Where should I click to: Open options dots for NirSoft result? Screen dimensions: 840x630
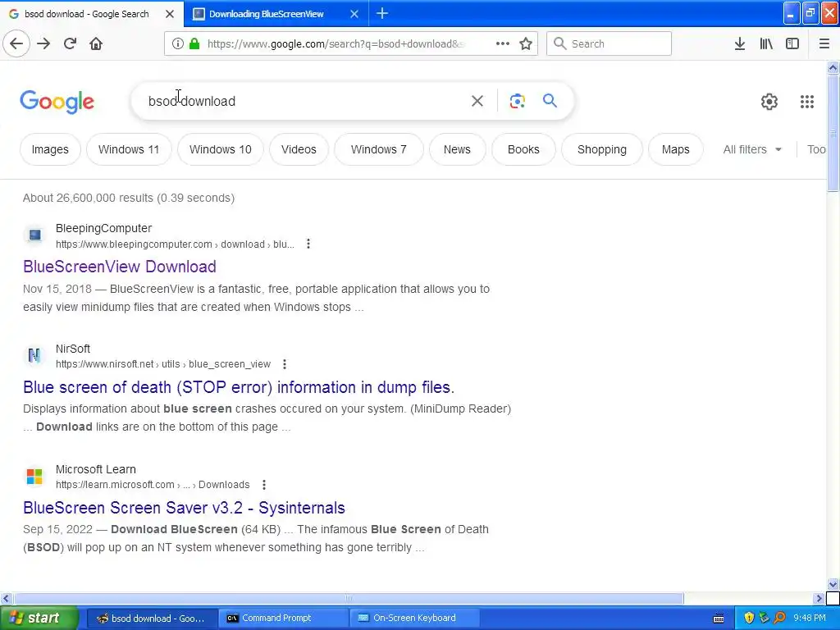coord(285,364)
